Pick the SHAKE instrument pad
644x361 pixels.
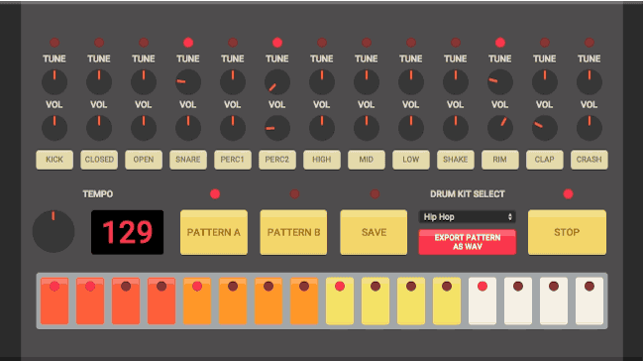coord(456,160)
